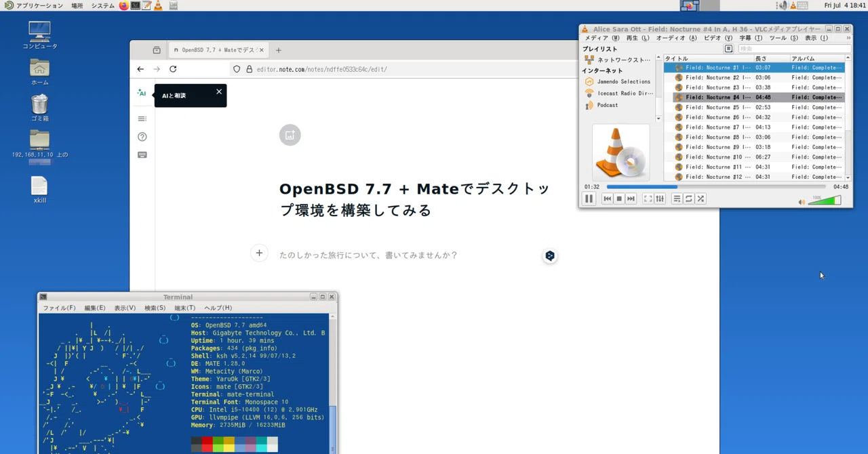868x454 pixels.
Task: Change the VLC playlist view mode icon
Action: [x=728, y=49]
